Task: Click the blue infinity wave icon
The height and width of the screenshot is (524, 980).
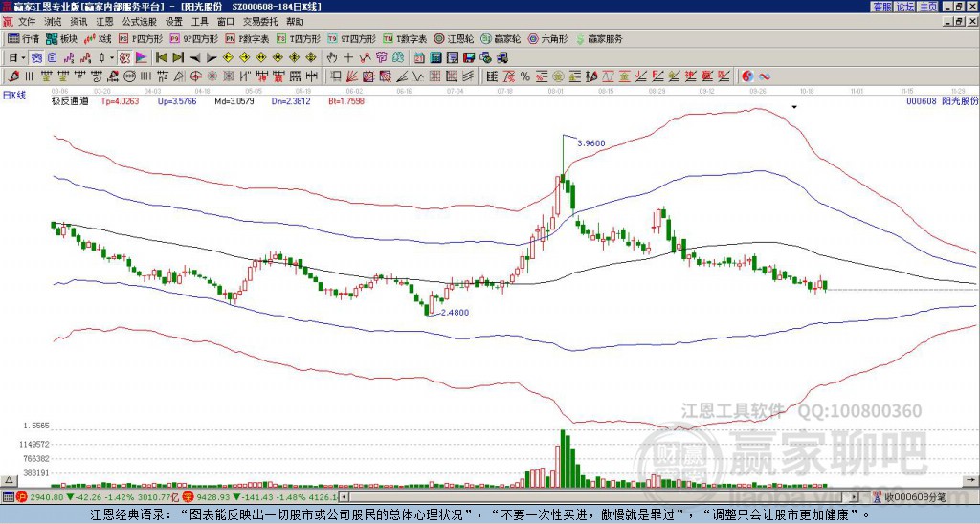Action: pyautogui.click(x=765, y=76)
